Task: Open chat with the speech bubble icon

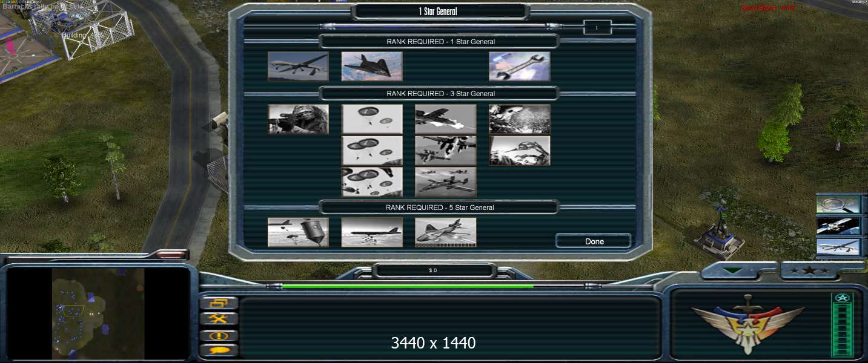Action: [219, 350]
